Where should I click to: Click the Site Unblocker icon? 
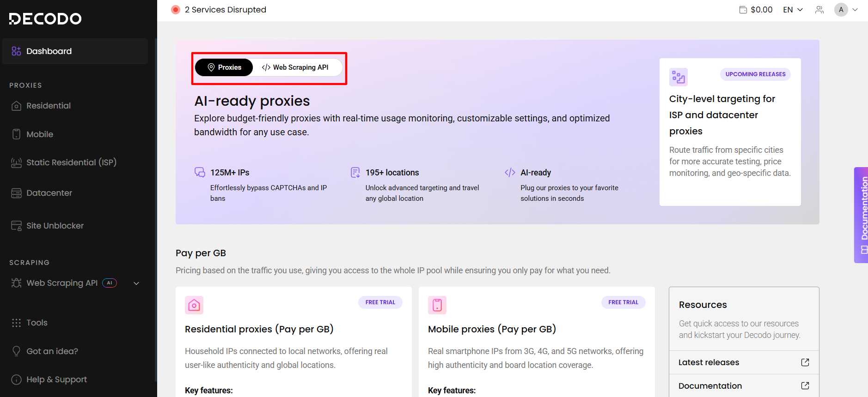[16, 226]
